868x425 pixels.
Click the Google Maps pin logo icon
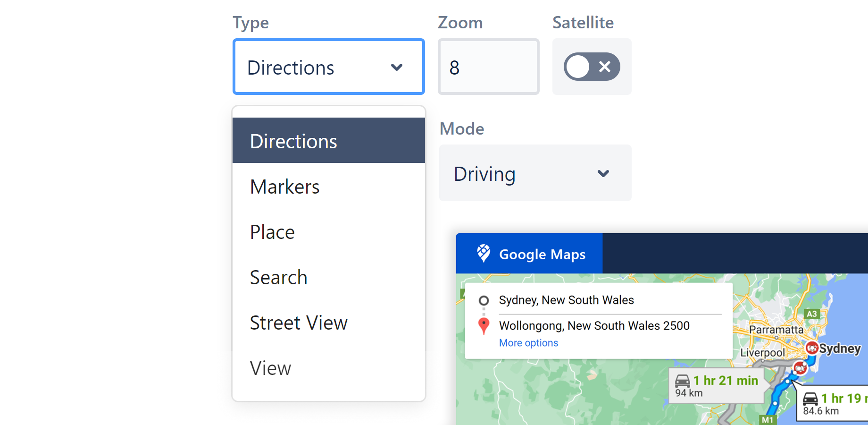tap(484, 253)
